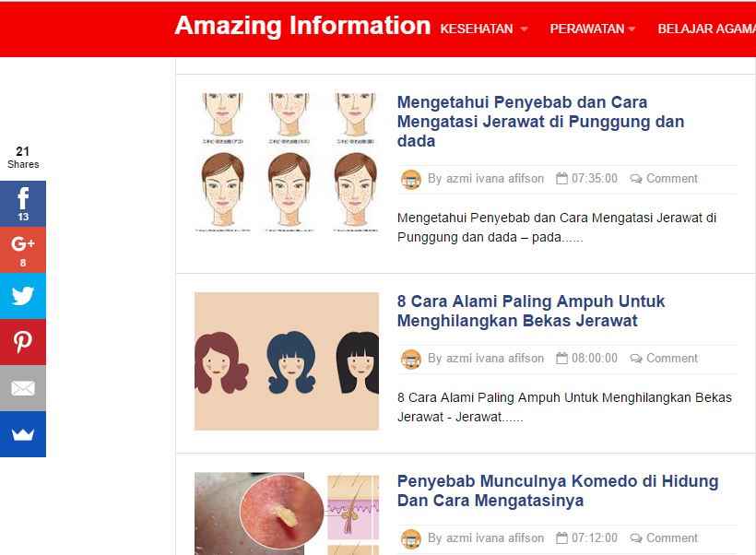Image resolution: width=756 pixels, height=555 pixels.
Task: Share the page on Facebook
Action: point(23,204)
